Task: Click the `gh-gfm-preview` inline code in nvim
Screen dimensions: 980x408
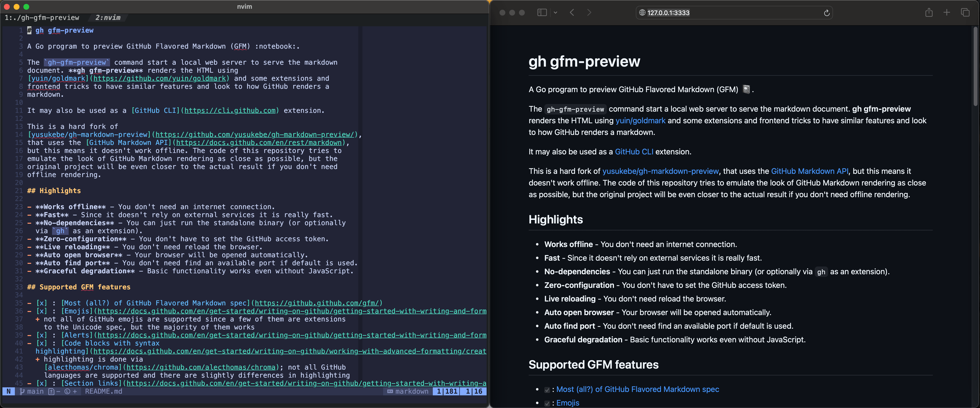Action: (77, 62)
